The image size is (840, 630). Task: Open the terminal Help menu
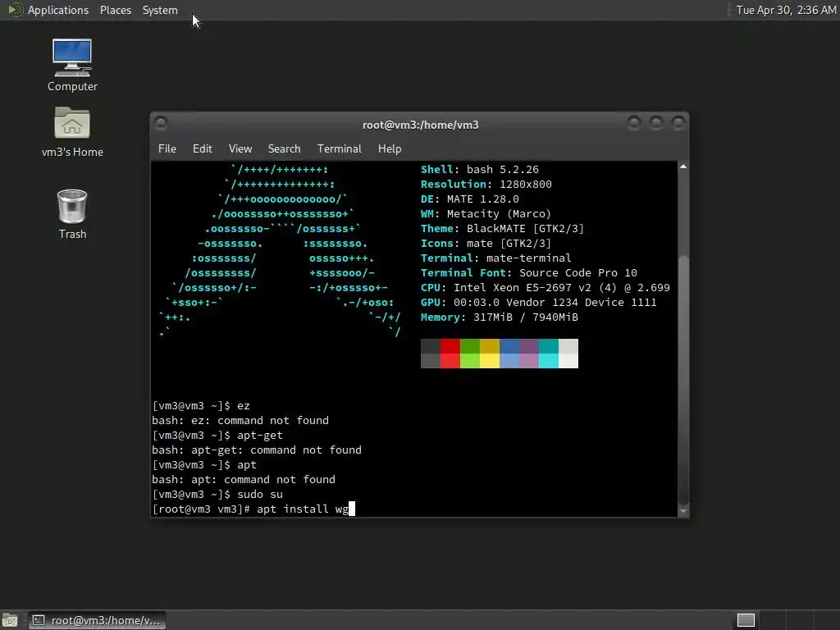[x=390, y=148]
